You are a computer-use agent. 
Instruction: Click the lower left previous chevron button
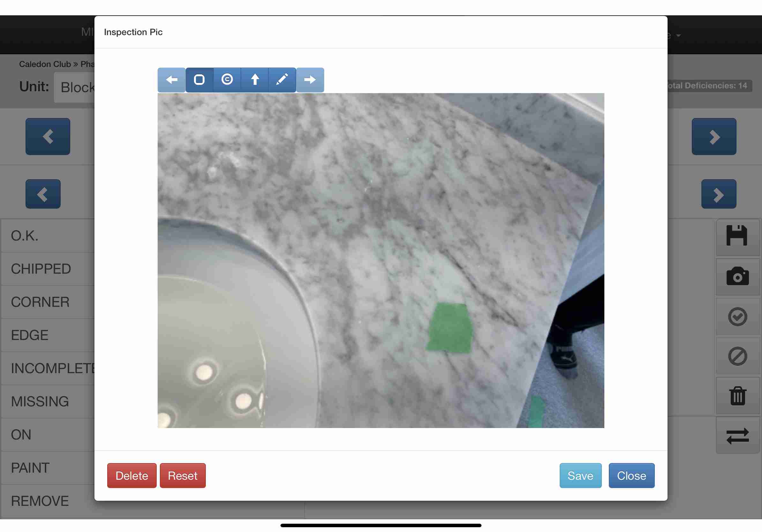[x=43, y=194]
